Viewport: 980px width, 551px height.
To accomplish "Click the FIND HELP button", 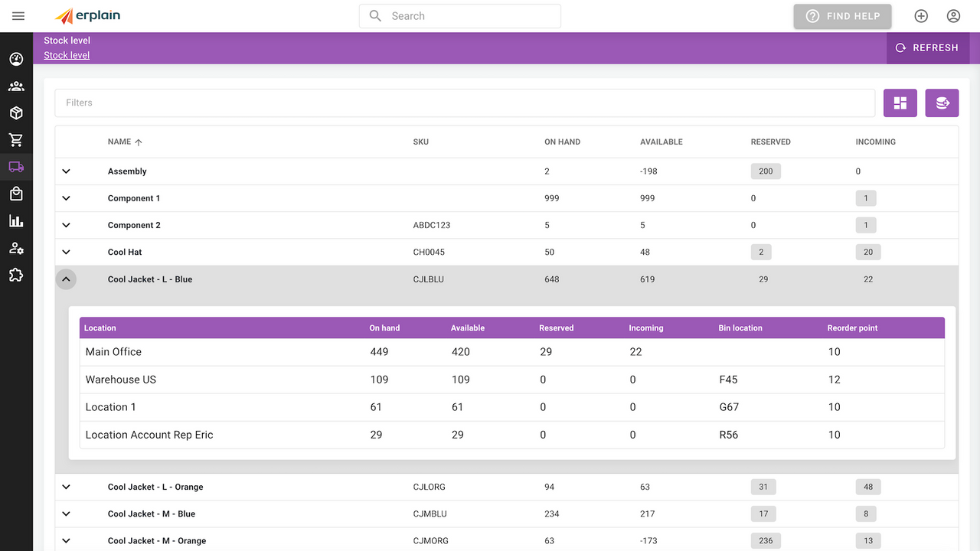I will (842, 16).
